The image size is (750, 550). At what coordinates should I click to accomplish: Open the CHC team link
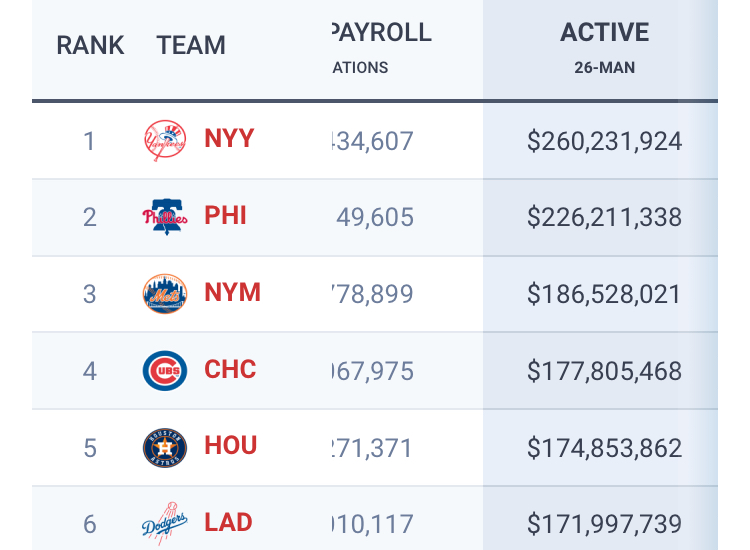point(231,369)
